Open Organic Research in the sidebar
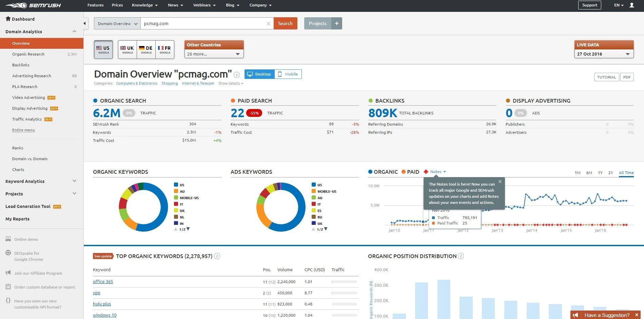Image resolution: width=644 pixels, height=319 pixels. [x=28, y=54]
